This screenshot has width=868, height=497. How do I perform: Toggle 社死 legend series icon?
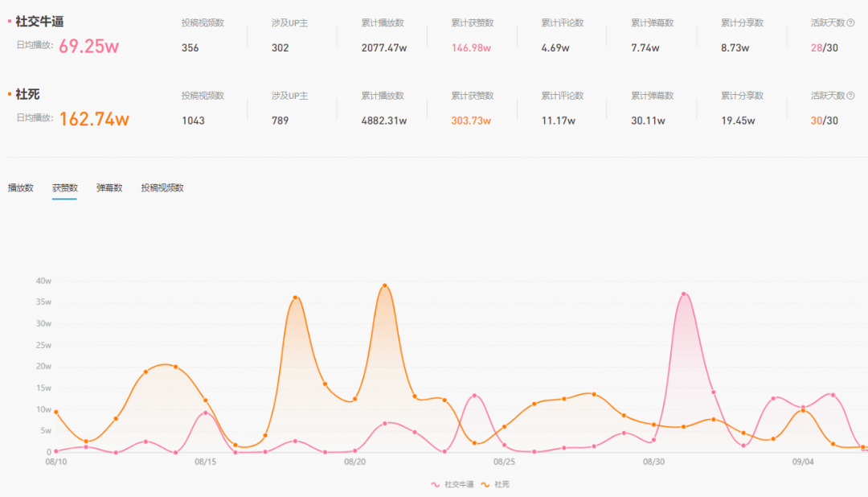[485, 484]
